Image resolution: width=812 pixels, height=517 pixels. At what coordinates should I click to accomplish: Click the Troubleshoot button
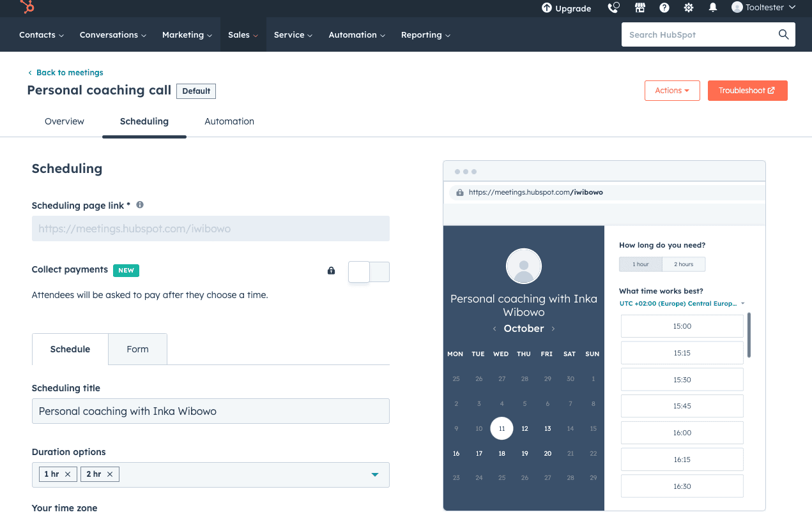tap(747, 91)
